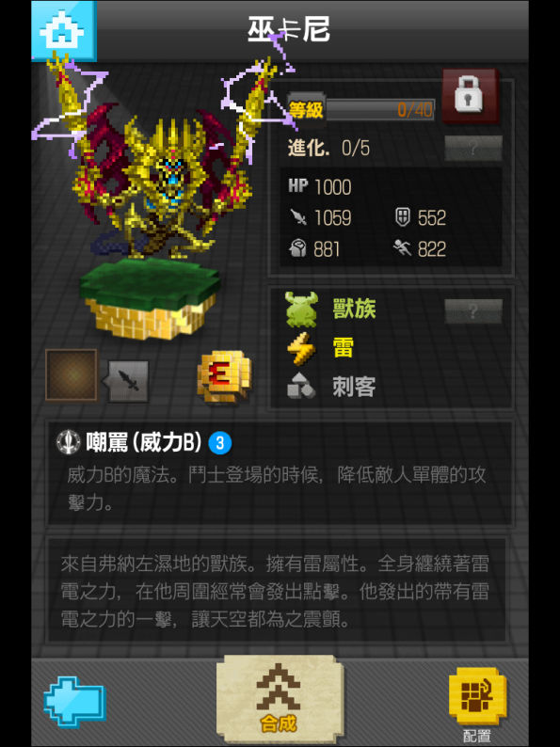Tap the gold E rank badge
This screenshot has width=560, height=747.
(223, 377)
